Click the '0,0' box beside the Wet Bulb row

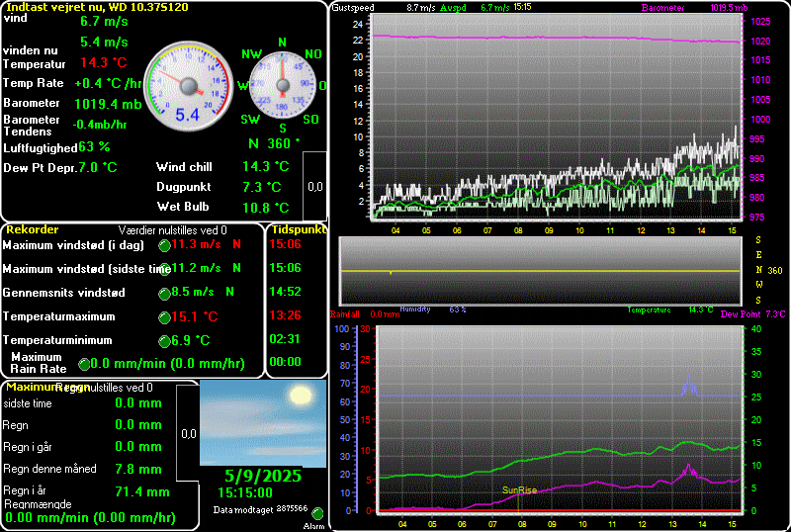[314, 186]
